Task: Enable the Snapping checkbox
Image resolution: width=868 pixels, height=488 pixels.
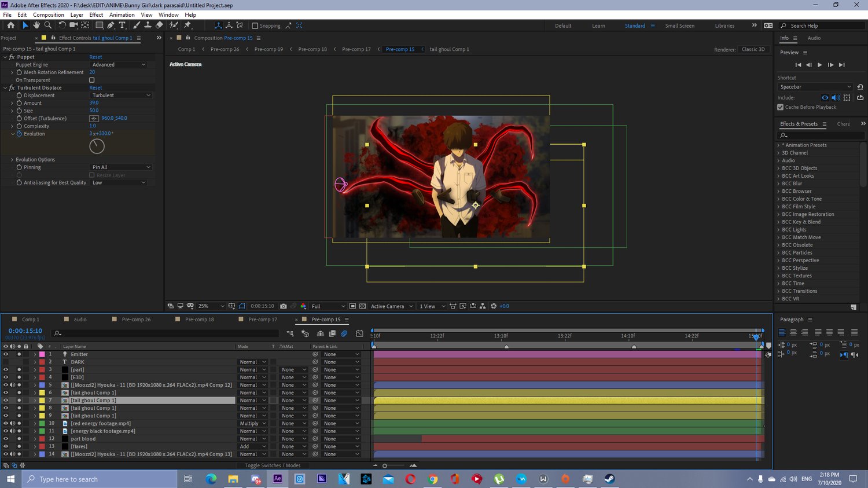Action: (255, 25)
